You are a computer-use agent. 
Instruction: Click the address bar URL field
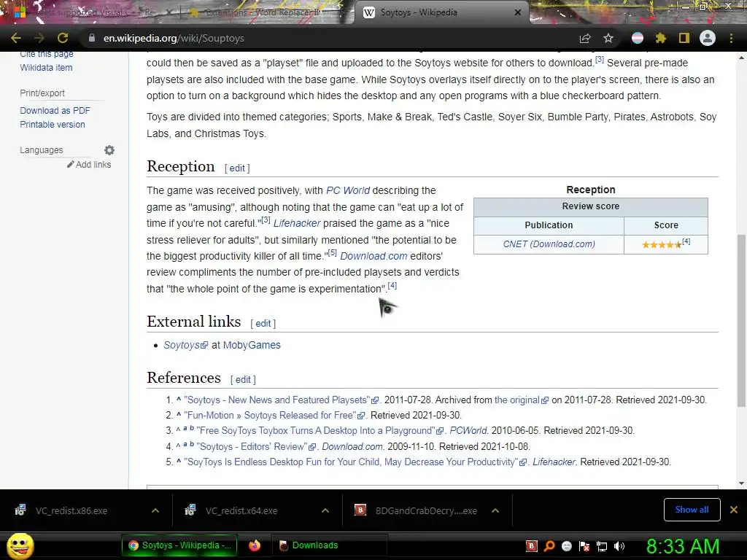tap(329, 38)
